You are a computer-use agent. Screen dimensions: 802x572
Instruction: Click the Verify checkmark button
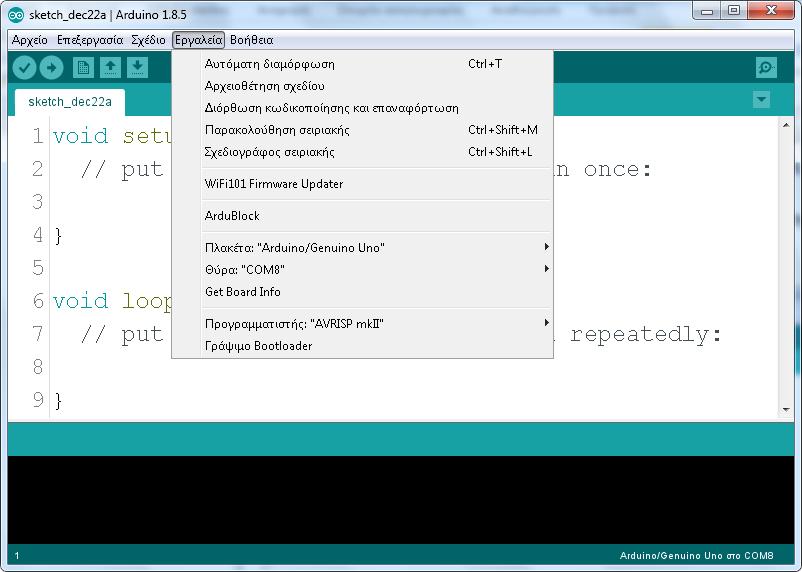pos(24,68)
